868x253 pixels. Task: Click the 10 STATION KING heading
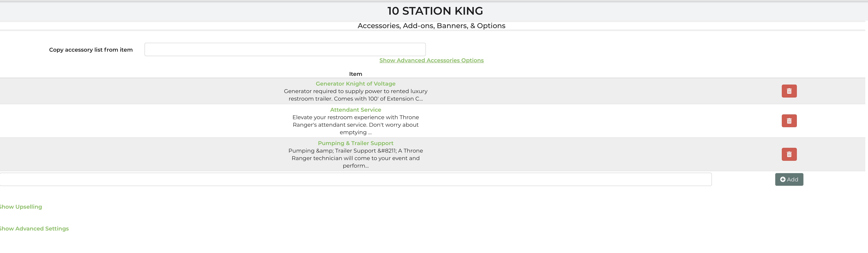435,11
